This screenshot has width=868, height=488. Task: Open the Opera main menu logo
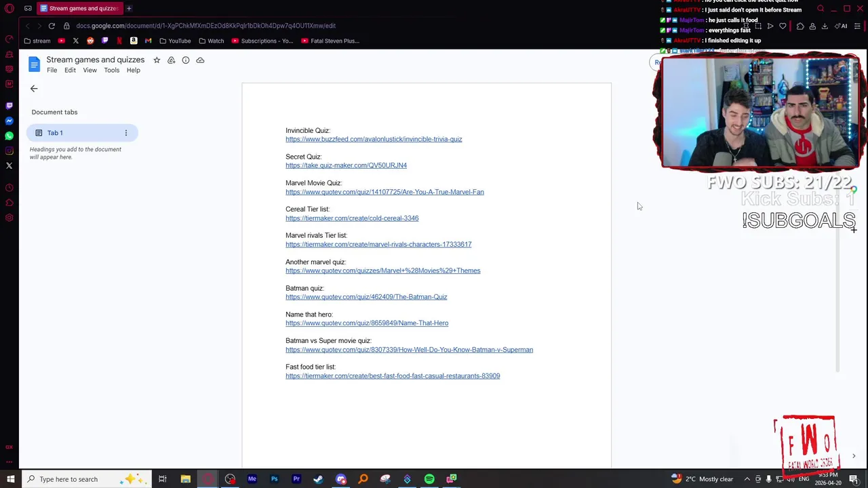[x=9, y=8]
